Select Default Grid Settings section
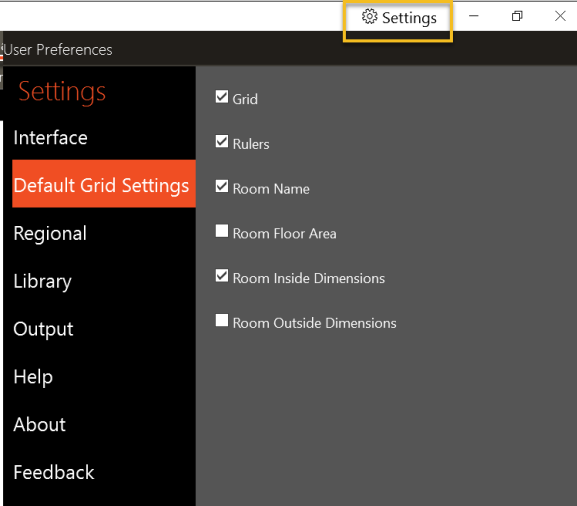This screenshot has width=577, height=506. pos(104,184)
